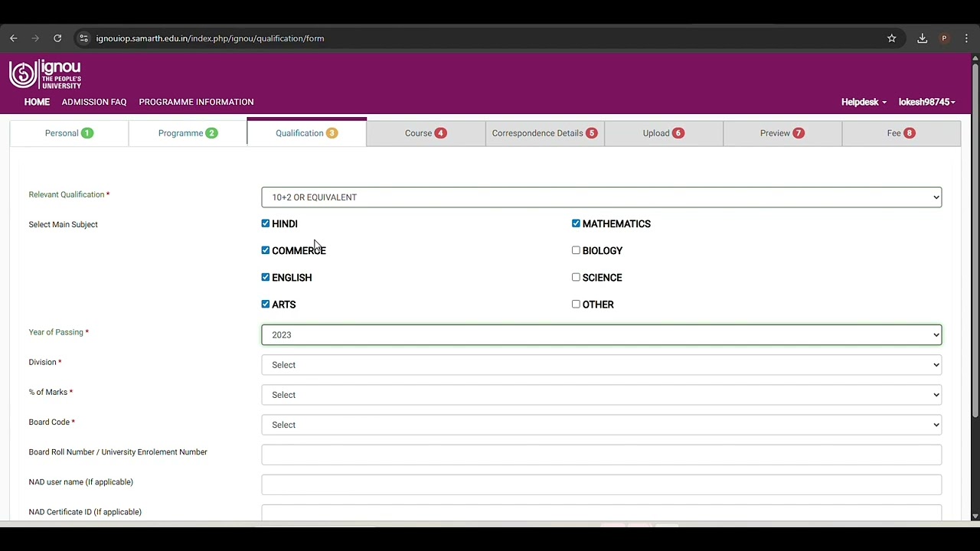Uncheck the COMMERCE subject checkbox
This screenshot has height=551, width=980.
pyautogui.click(x=266, y=250)
